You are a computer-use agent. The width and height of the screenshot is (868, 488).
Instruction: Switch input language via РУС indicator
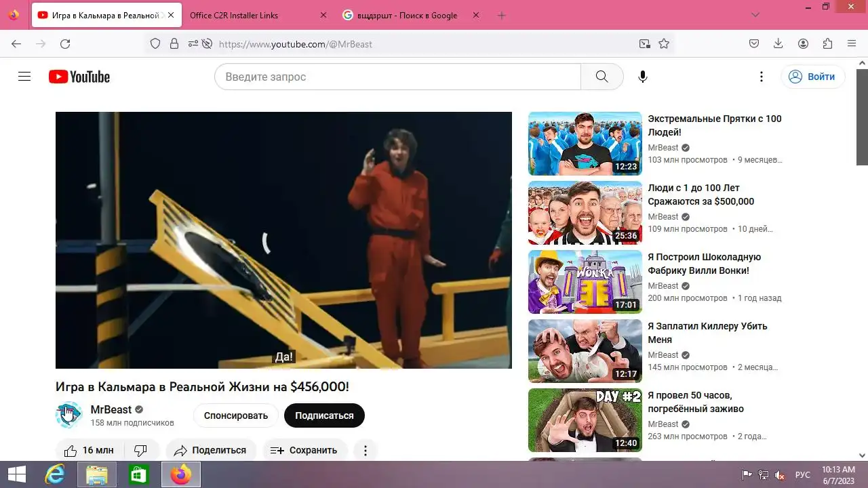tap(803, 475)
